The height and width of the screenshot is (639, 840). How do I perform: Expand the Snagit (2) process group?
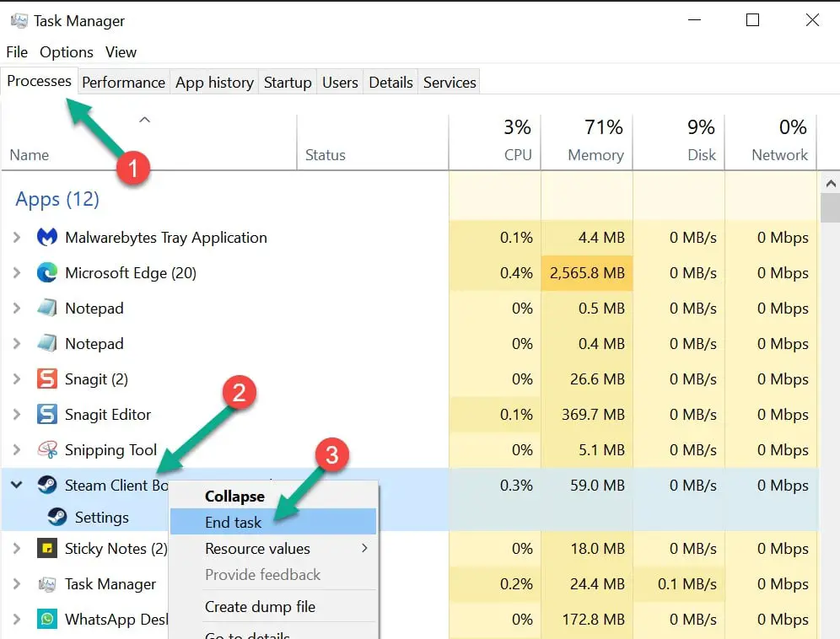[x=17, y=379]
